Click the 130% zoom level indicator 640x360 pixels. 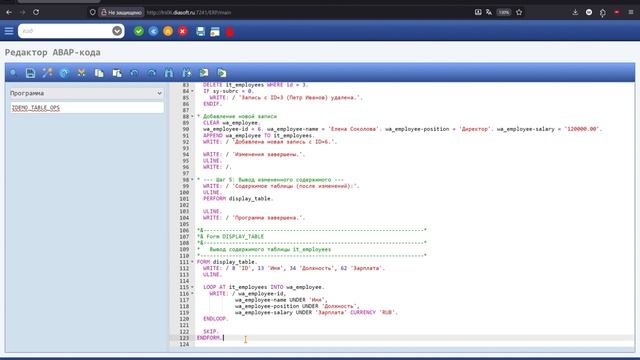coord(504,12)
